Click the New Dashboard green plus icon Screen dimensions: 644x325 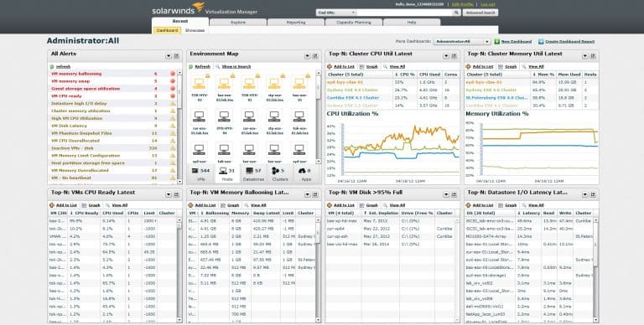(497, 41)
